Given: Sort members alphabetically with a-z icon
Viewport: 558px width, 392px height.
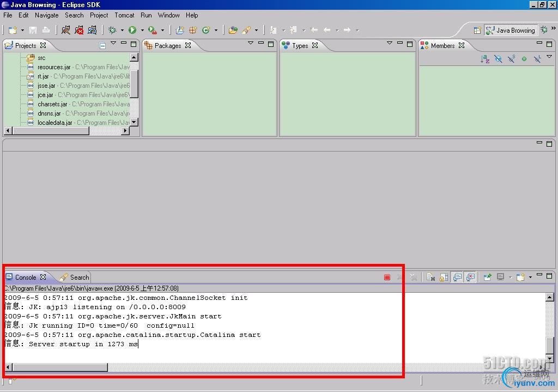Looking at the screenshot, I should tap(485, 59).
